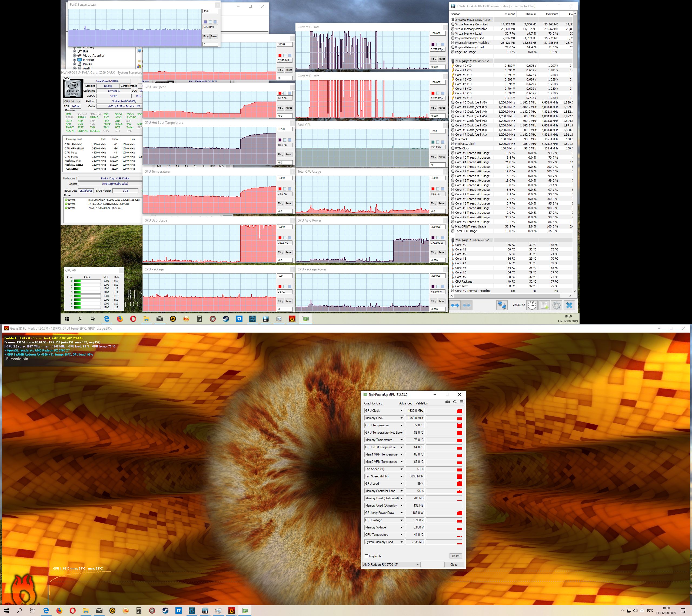Click Fit y on GPU Fan Speed graph
This screenshot has height=616, width=692.
pyautogui.click(x=280, y=108)
